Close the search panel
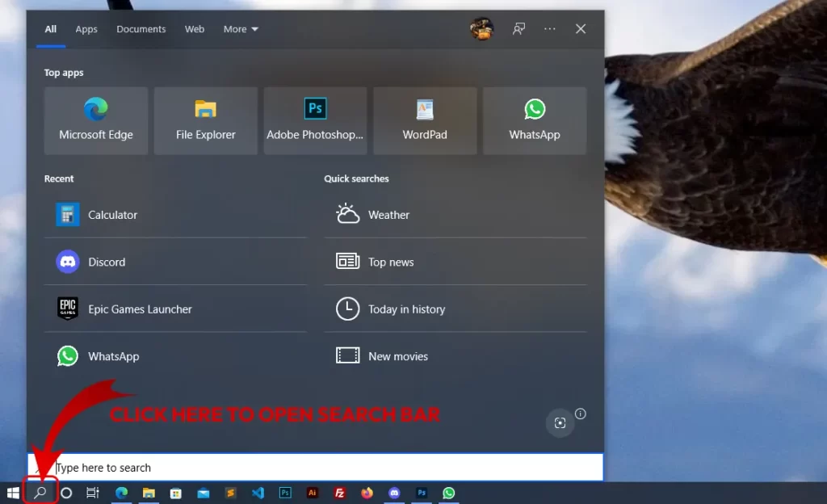The width and height of the screenshot is (827, 504). click(x=580, y=29)
